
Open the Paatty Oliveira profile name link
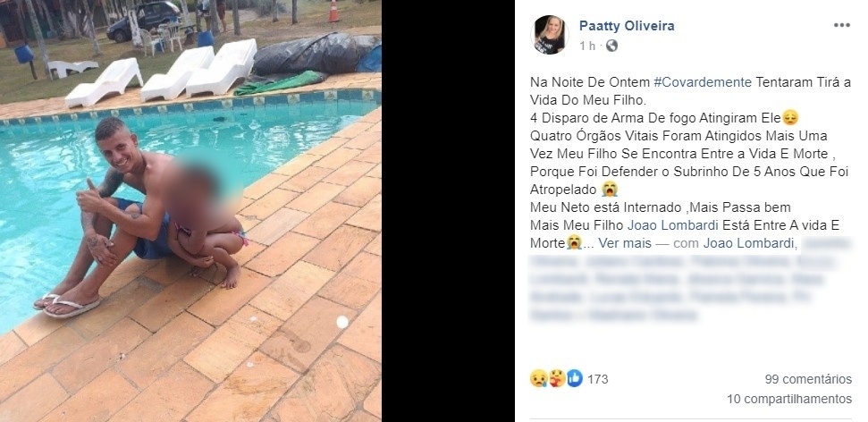tap(627, 25)
